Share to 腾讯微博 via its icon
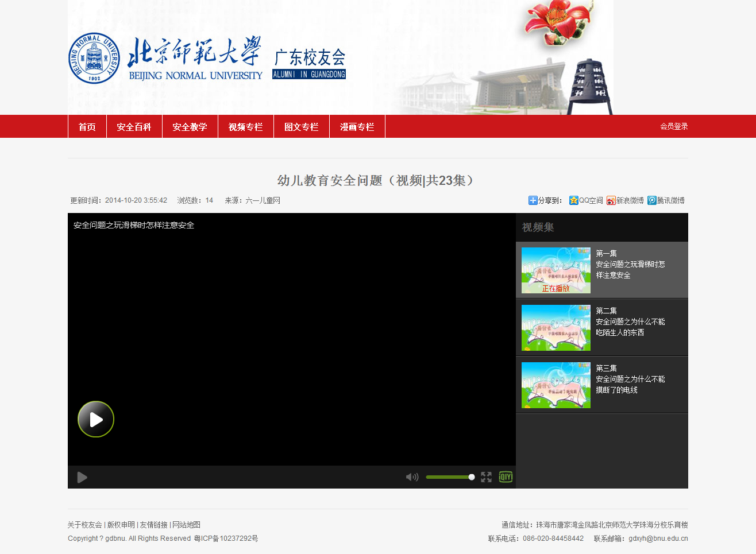Image resolution: width=756 pixels, height=554 pixels. [651, 200]
